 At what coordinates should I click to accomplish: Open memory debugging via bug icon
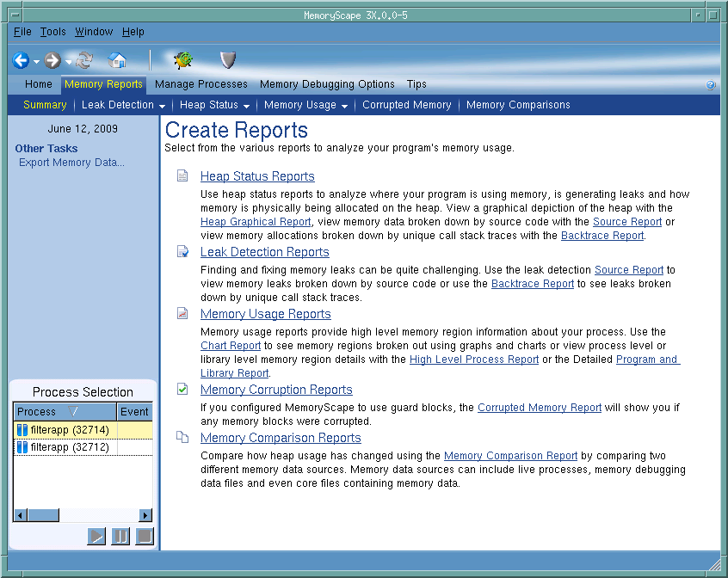182,60
